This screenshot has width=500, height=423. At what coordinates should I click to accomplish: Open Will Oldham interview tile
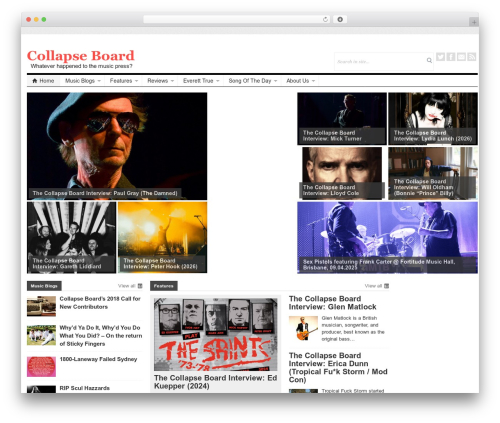[x=433, y=173]
